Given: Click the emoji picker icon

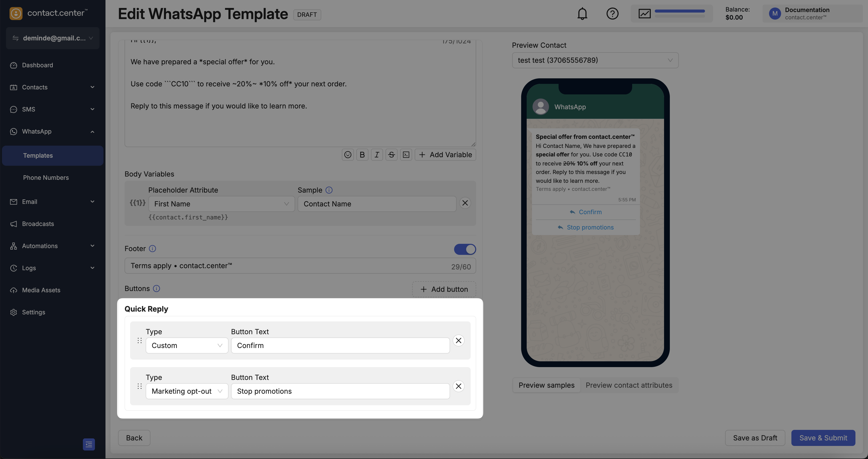Looking at the screenshot, I should 348,155.
